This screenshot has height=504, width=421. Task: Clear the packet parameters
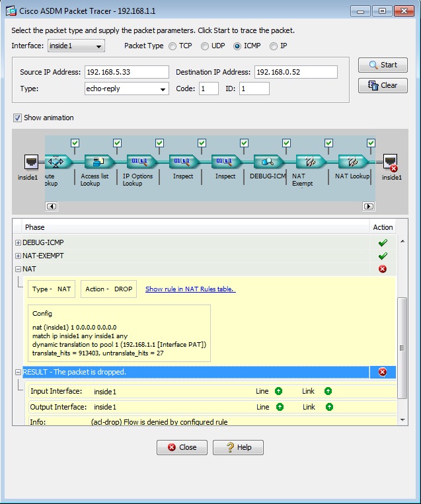(383, 85)
